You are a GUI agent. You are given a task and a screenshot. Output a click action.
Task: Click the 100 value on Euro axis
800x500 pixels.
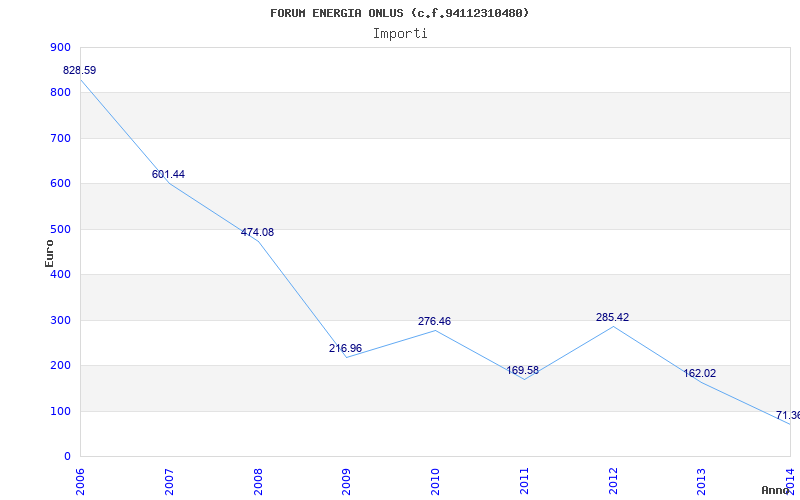pos(60,411)
